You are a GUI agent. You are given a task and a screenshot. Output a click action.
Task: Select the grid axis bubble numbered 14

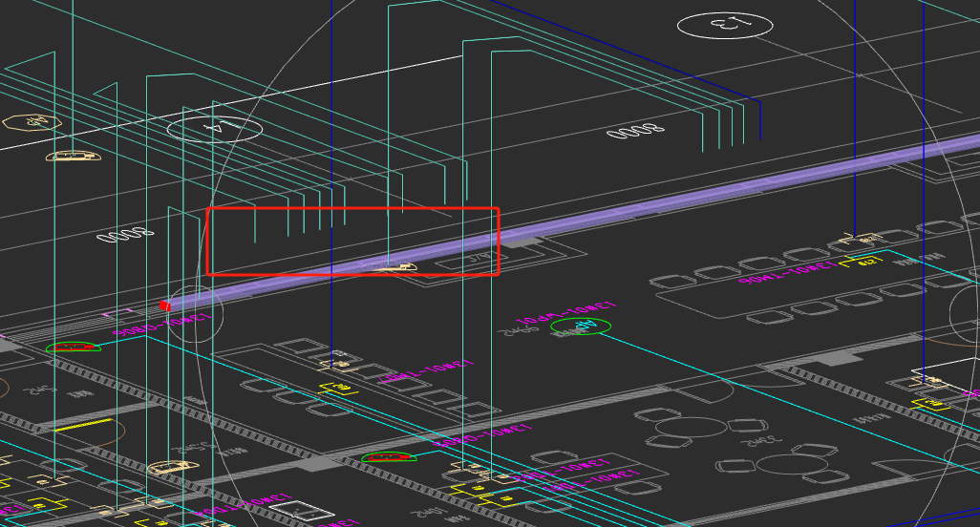[x=214, y=129]
